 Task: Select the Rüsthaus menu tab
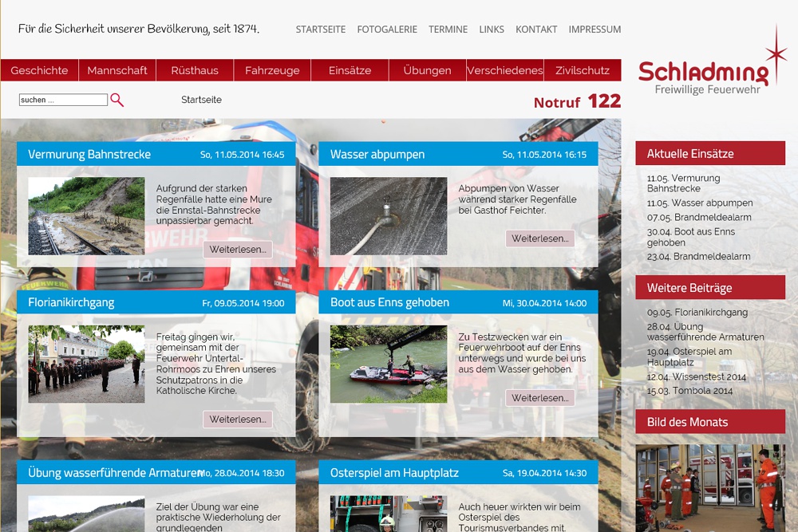(195, 70)
